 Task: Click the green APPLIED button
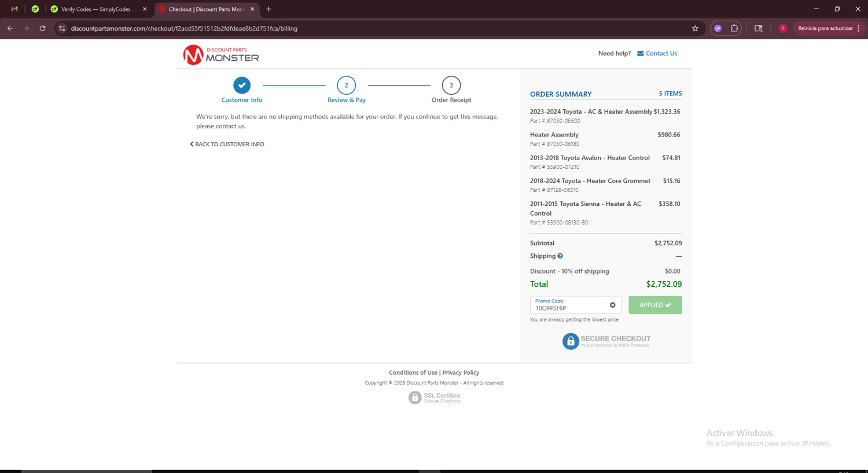pos(655,305)
